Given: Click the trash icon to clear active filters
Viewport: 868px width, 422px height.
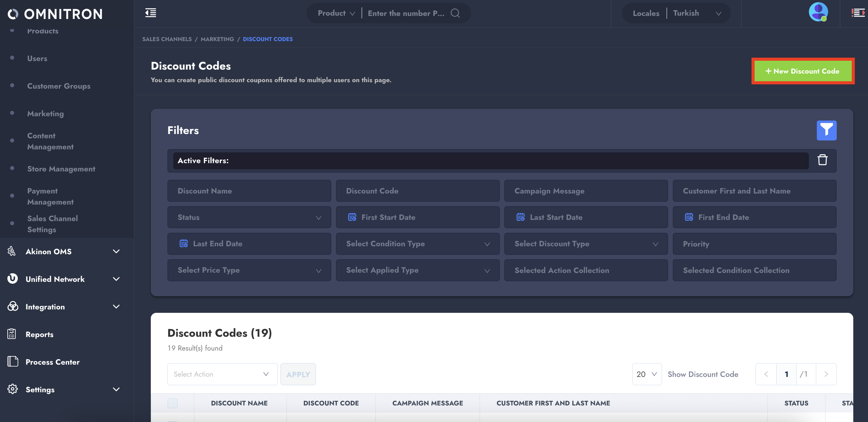Looking at the screenshot, I should tap(822, 160).
